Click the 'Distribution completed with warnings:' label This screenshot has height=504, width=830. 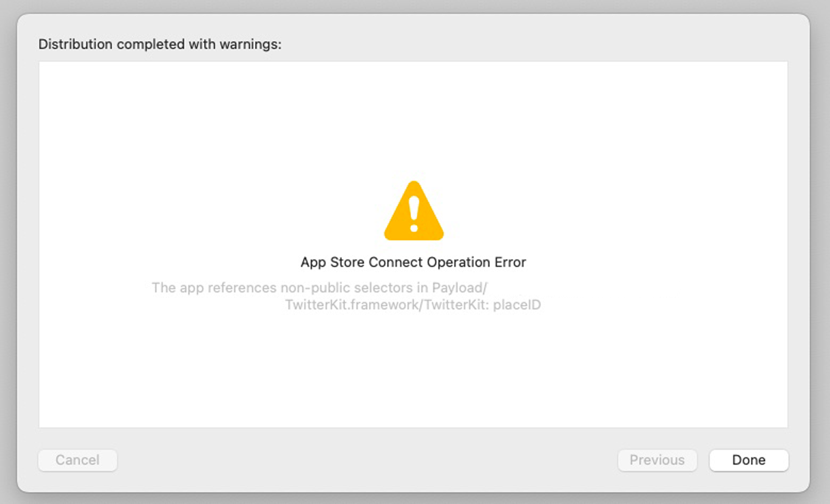tap(160, 44)
